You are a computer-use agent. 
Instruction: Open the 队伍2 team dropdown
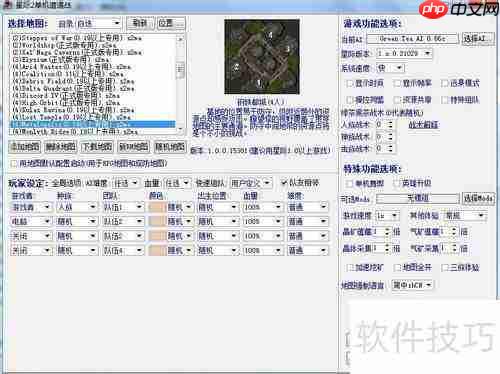click(122, 221)
